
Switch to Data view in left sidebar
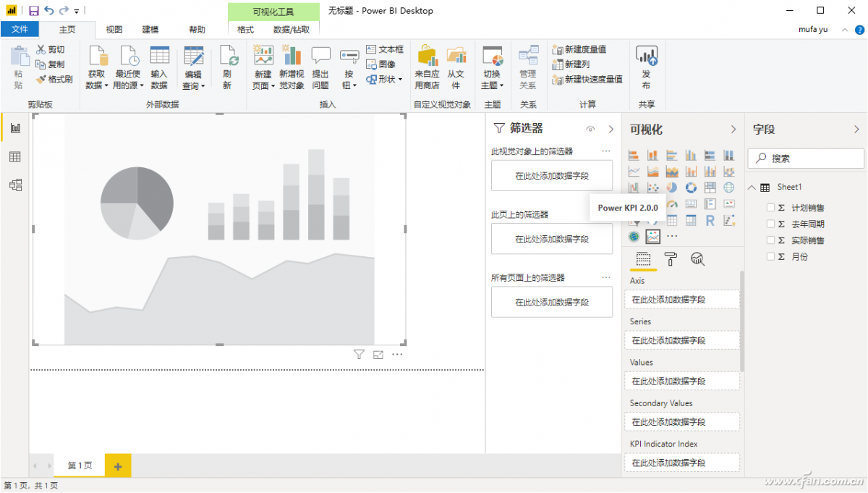(15, 157)
